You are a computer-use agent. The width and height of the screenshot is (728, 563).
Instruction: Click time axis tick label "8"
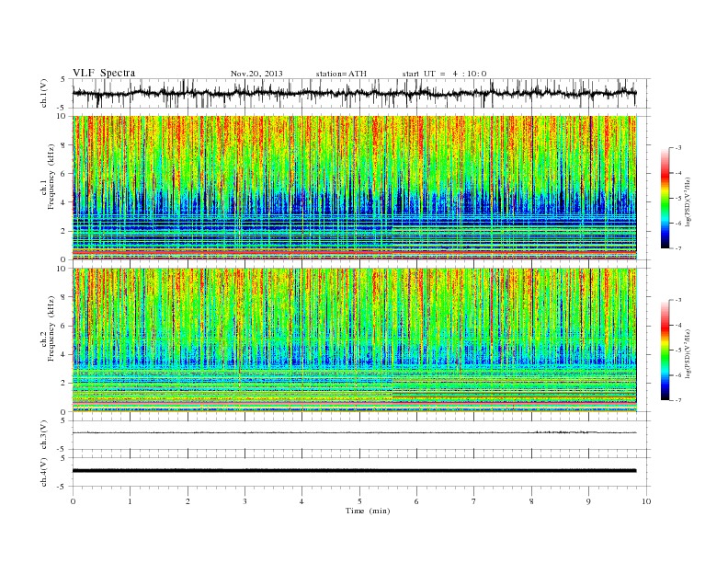(x=531, y=501)
